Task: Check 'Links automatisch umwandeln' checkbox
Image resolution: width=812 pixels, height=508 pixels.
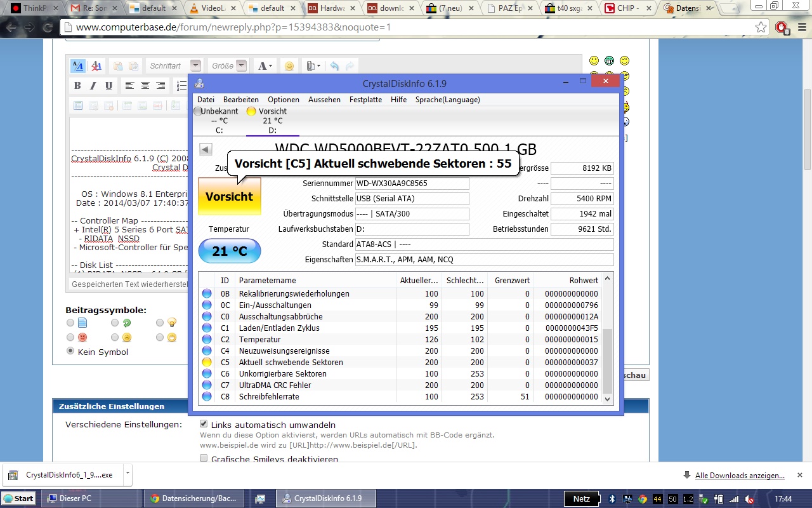Action: (204, 424)
